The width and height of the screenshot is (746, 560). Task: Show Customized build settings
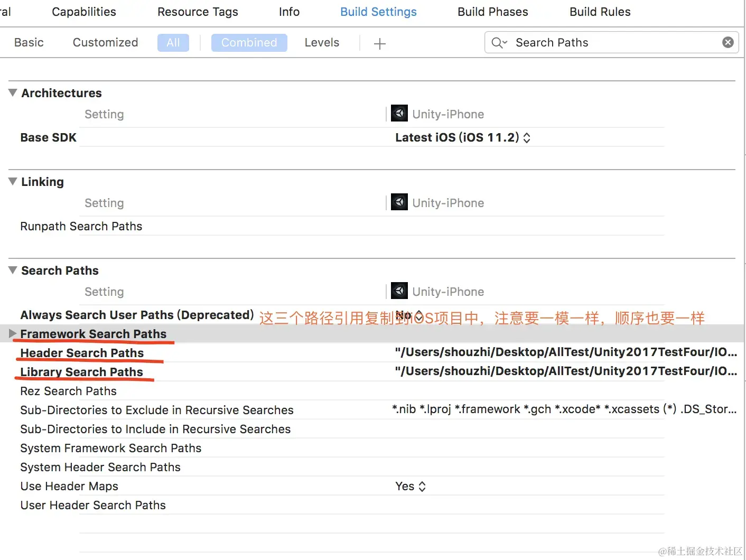tap(105, 42)
